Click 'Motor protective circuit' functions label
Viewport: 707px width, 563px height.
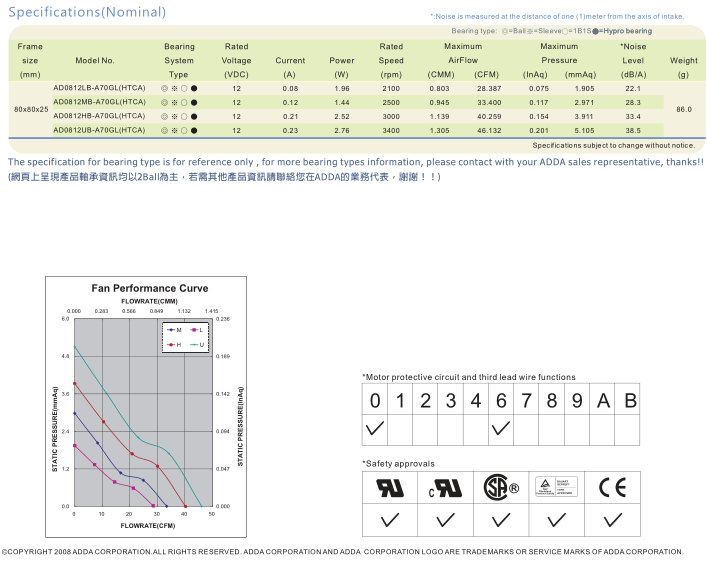[469, 377]
